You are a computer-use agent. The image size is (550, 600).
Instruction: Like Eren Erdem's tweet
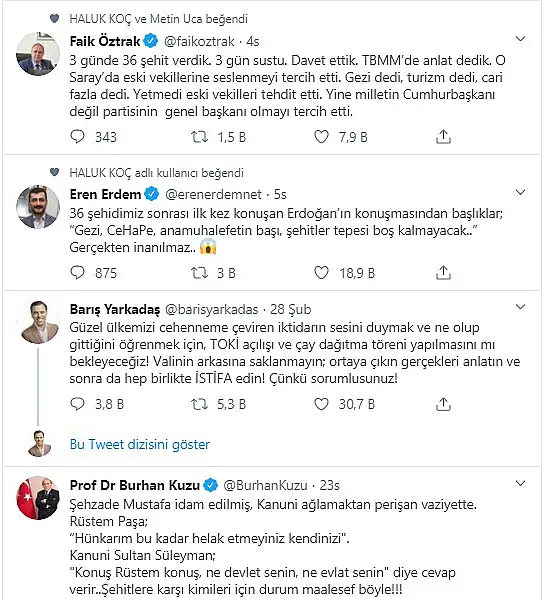321,272
